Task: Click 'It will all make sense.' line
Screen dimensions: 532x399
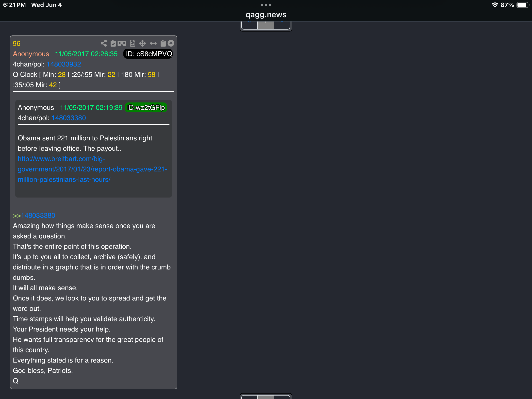Action: tap(45, 288)
